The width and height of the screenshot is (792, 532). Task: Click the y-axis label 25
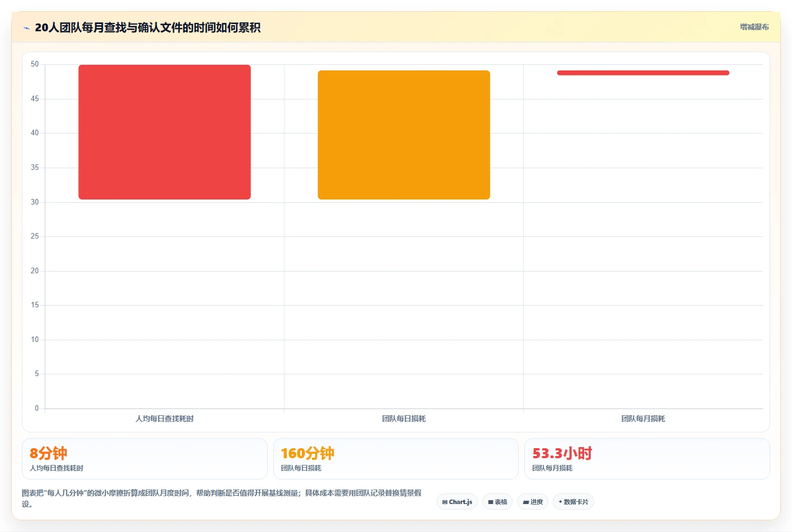[35, 236]
